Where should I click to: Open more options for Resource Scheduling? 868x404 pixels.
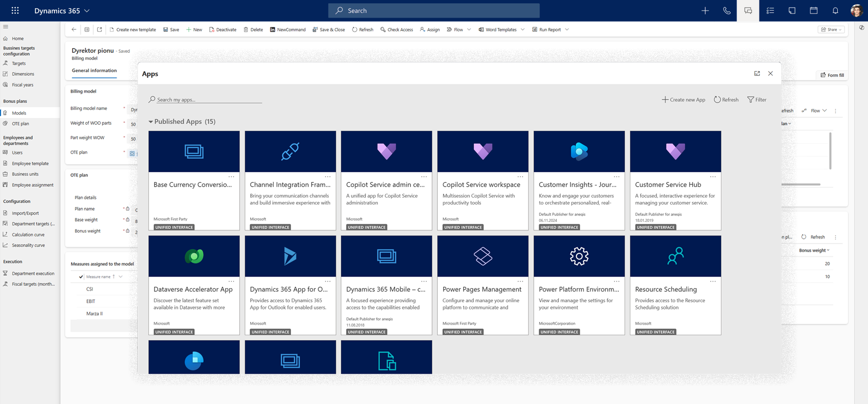(713, 281)
